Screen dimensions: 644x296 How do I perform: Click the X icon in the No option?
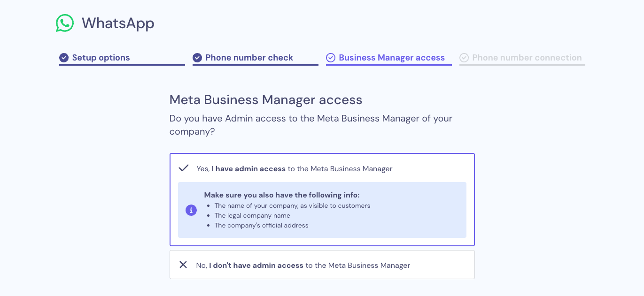tap(183, 265)
